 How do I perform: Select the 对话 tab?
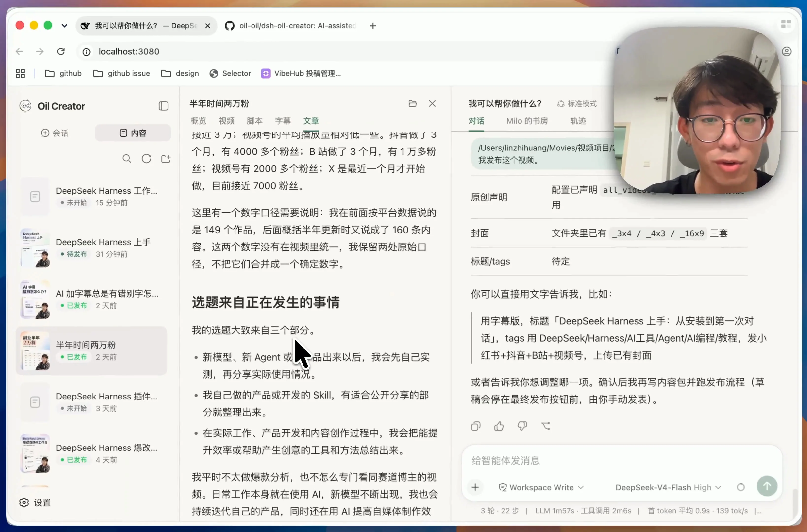476,121
